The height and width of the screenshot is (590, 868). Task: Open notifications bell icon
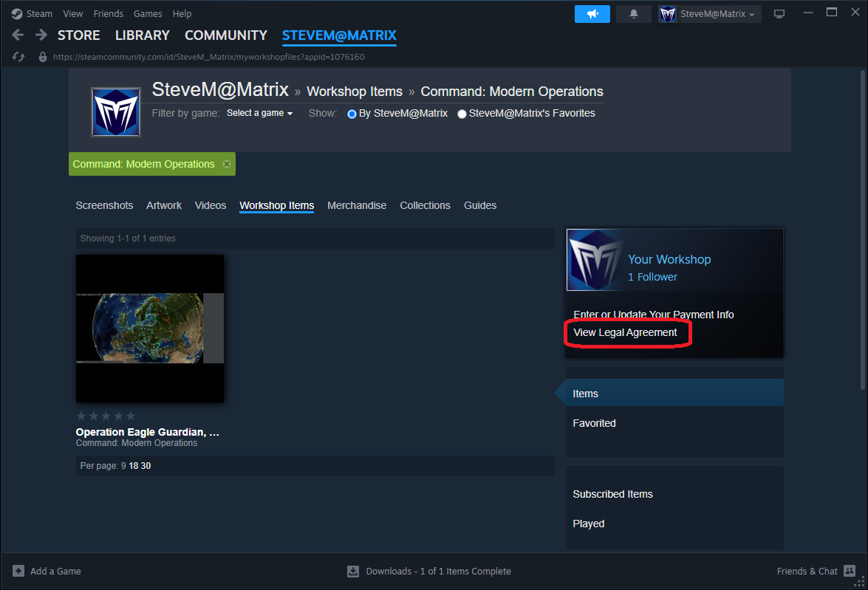click(634, 14)
